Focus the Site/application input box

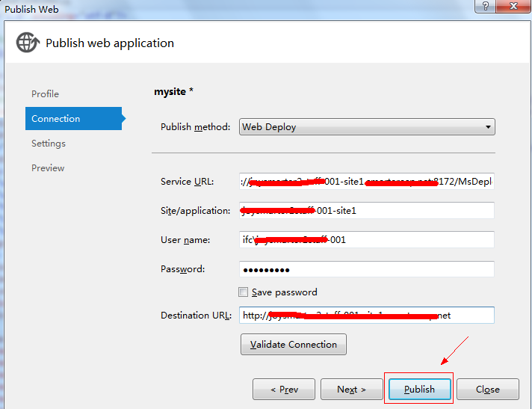click(x=366, y=211)
